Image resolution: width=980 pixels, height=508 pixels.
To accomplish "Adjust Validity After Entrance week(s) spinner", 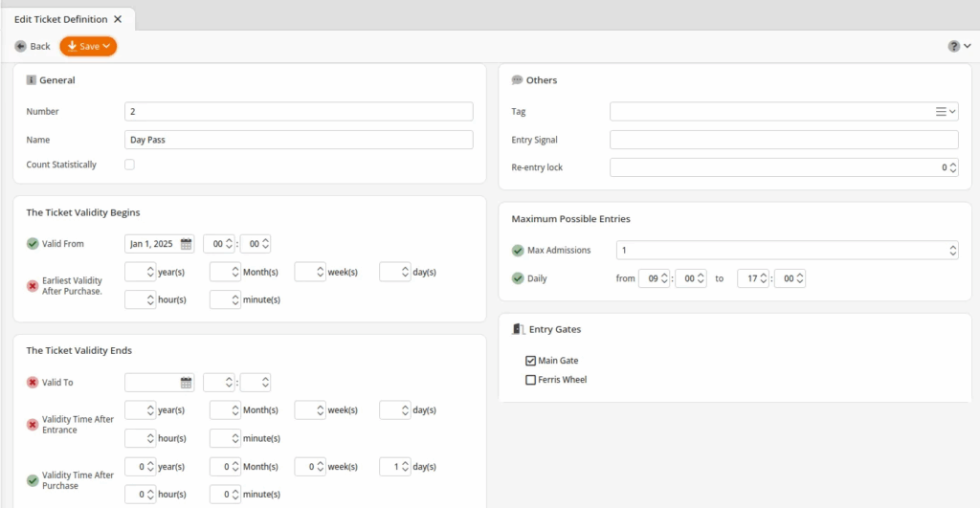I will click(320, 410).
